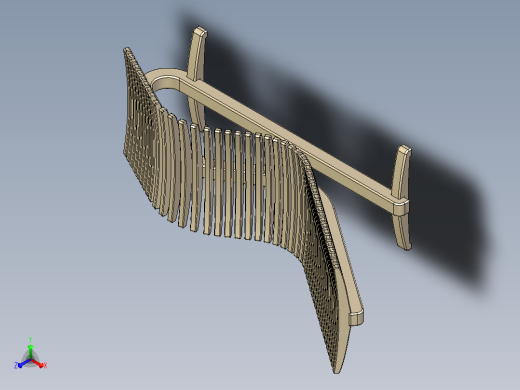This screenshot has height=390, width=520.
Task: Click the green Y axis arrow
Action: click(x=30, y=348)
